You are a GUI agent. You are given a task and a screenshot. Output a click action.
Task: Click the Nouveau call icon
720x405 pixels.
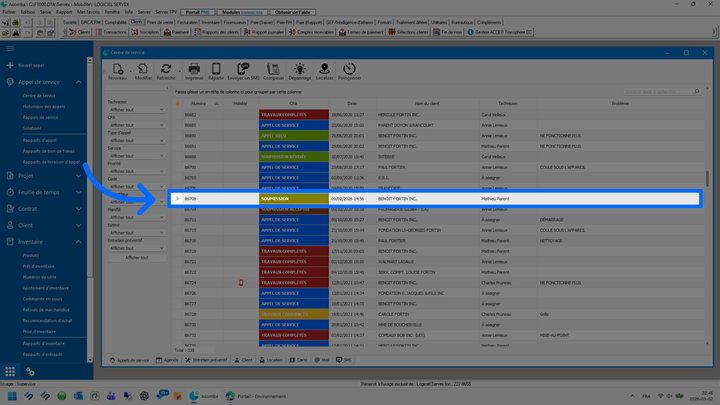click(x=118, y=69)
